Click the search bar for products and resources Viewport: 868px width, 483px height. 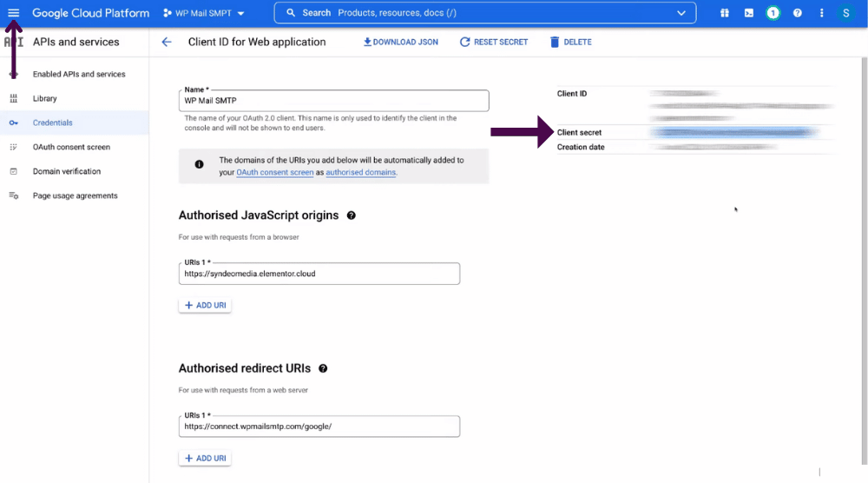(x=484, y=13)
